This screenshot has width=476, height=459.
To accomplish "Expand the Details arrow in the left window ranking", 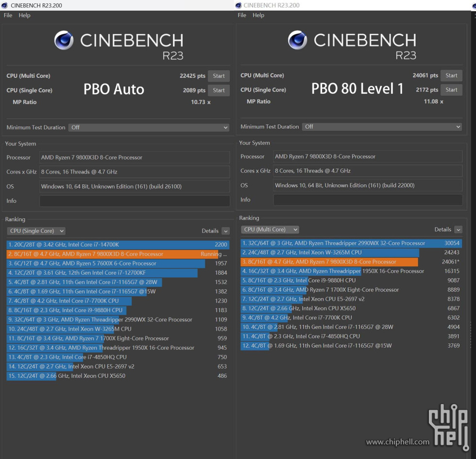I will [x=225, y=231].
